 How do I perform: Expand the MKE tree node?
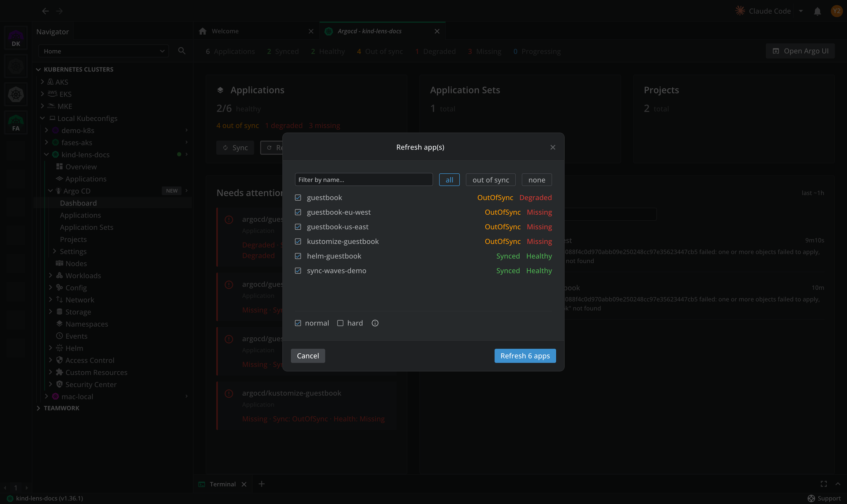pyautogui.click(x=42, y=106)
